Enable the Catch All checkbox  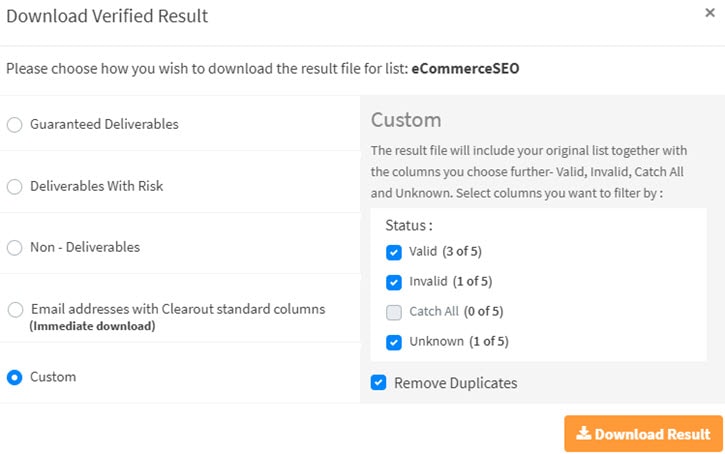[394, 312]
